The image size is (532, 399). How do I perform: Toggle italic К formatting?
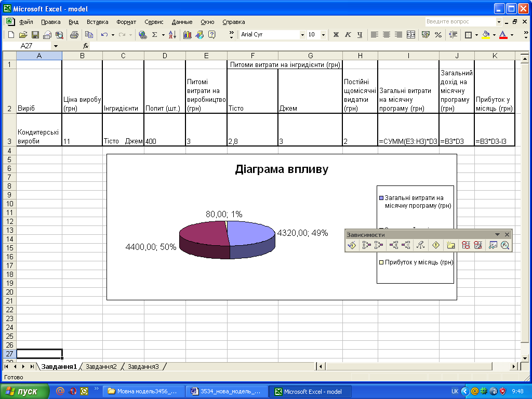(348, 35)
